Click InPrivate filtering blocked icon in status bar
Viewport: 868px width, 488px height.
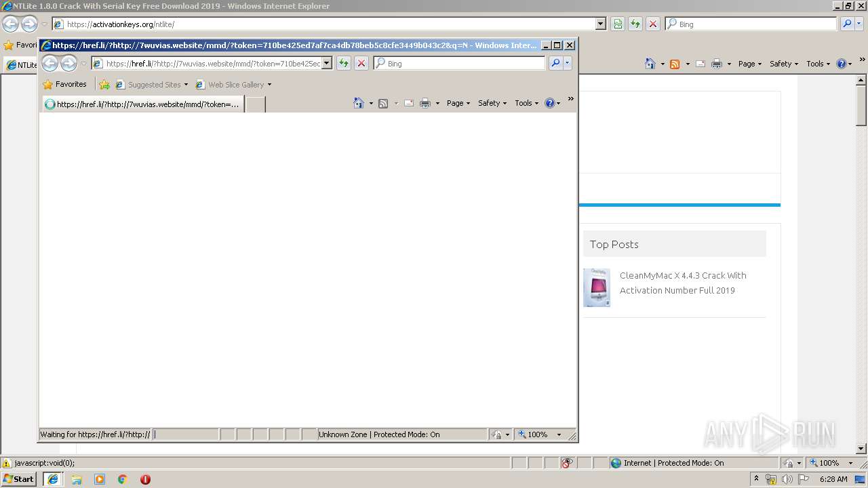[567, 463]
